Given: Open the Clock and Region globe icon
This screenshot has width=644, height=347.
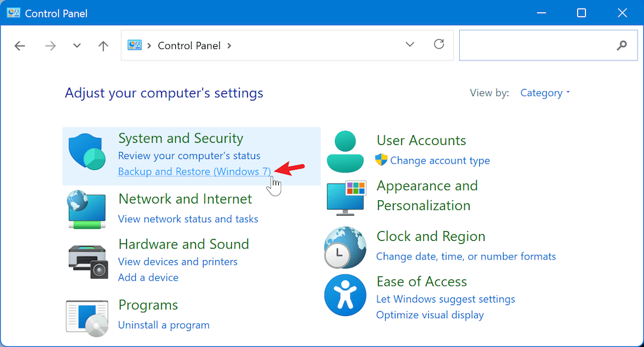Looking at the screenshot, I should [345, 247].
